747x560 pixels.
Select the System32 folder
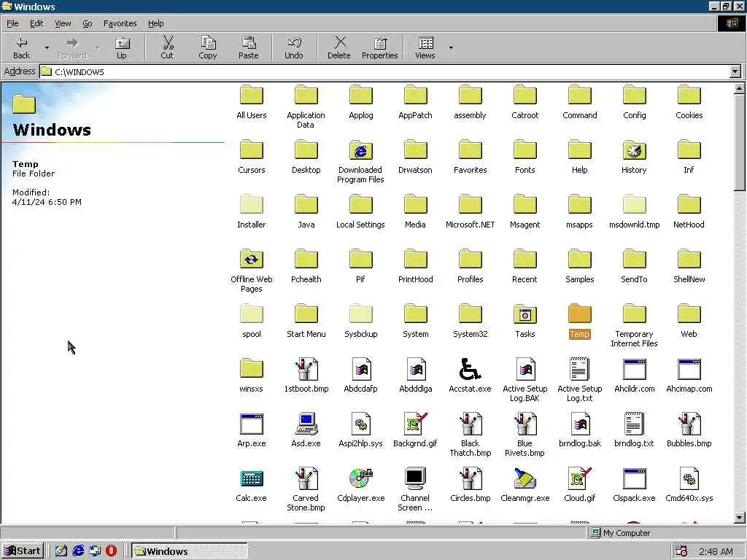pos(471,322)
